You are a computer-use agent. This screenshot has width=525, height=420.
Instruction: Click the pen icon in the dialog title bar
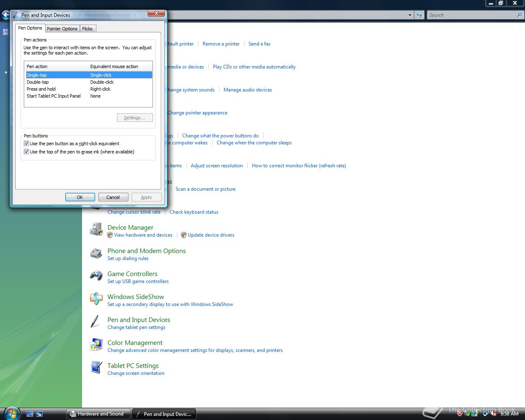click(x=16, y=15)
